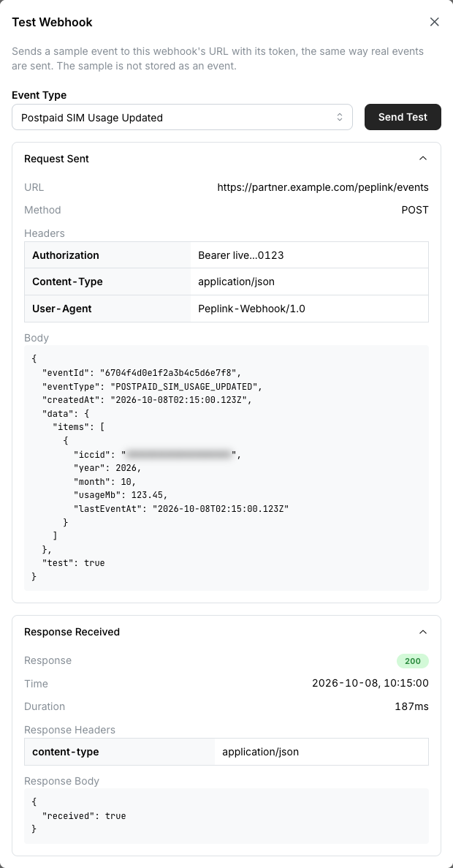Click the Content-Type header row

pyautogui.click(x=226, y=282)
